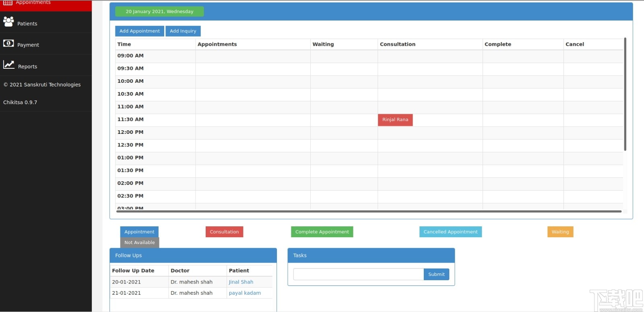The image size is (644, 312).
Task: Focus the Tasks text input field
Action: (359, 274)
